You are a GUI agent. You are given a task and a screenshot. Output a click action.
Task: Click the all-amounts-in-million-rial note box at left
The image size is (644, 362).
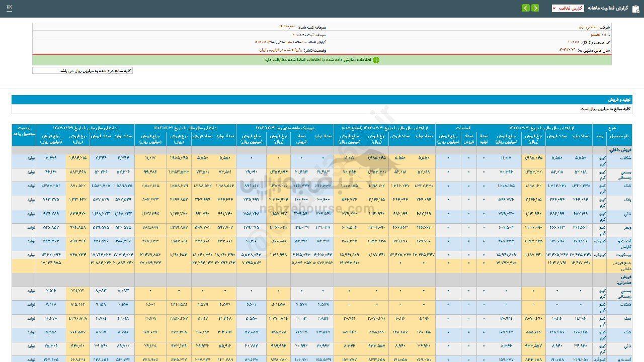pos(83,70)
